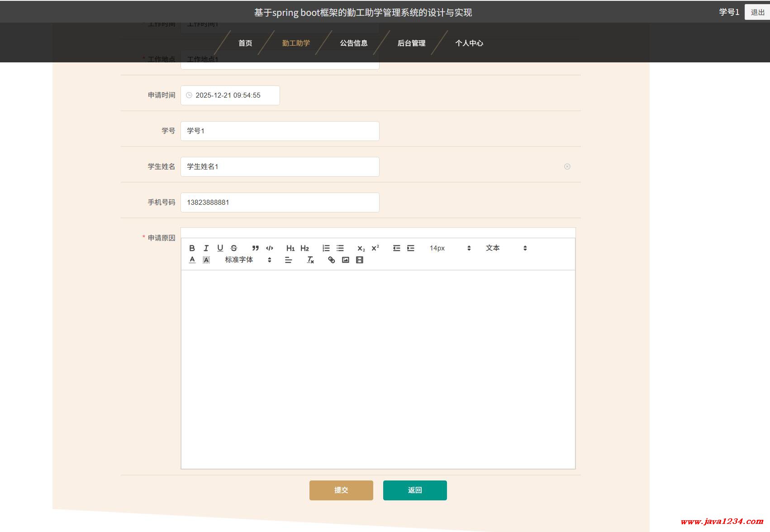Click the 提交 submit button
Screen dimensions: 770x532
[x=341, y=490]
